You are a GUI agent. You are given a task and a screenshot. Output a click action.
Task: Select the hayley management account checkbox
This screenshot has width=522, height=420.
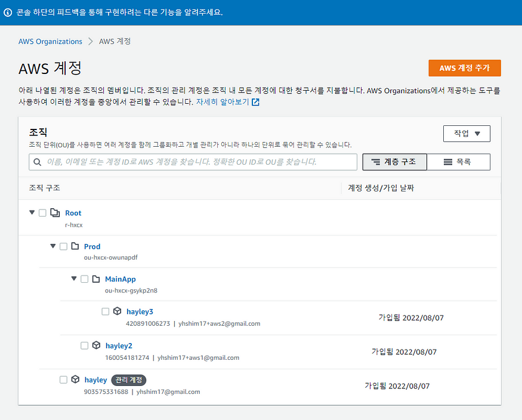[x=63, y=380]
